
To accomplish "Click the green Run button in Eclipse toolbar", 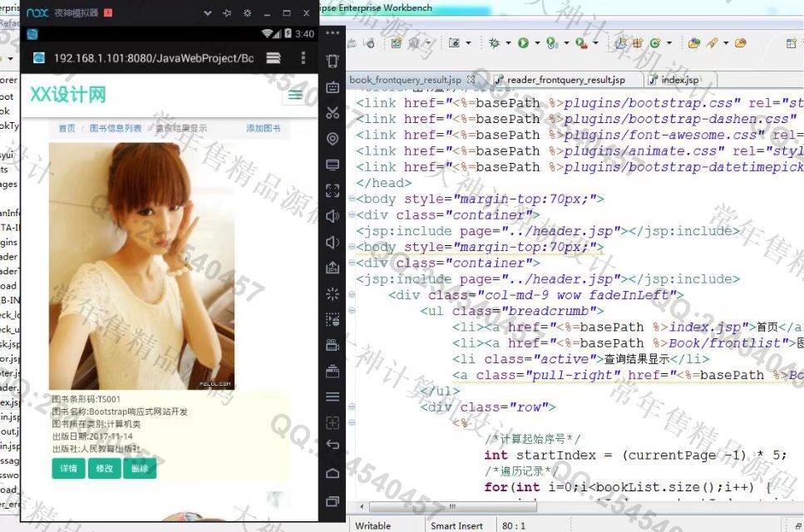I will pos(523,43).
